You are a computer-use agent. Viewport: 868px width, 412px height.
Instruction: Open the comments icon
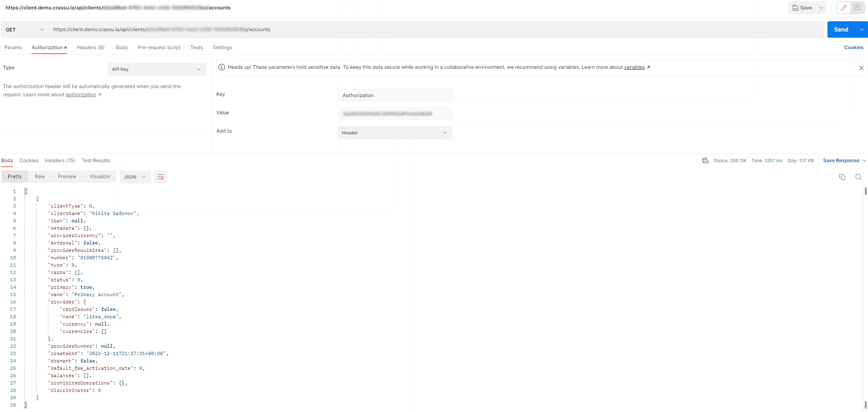click(857, 8)
